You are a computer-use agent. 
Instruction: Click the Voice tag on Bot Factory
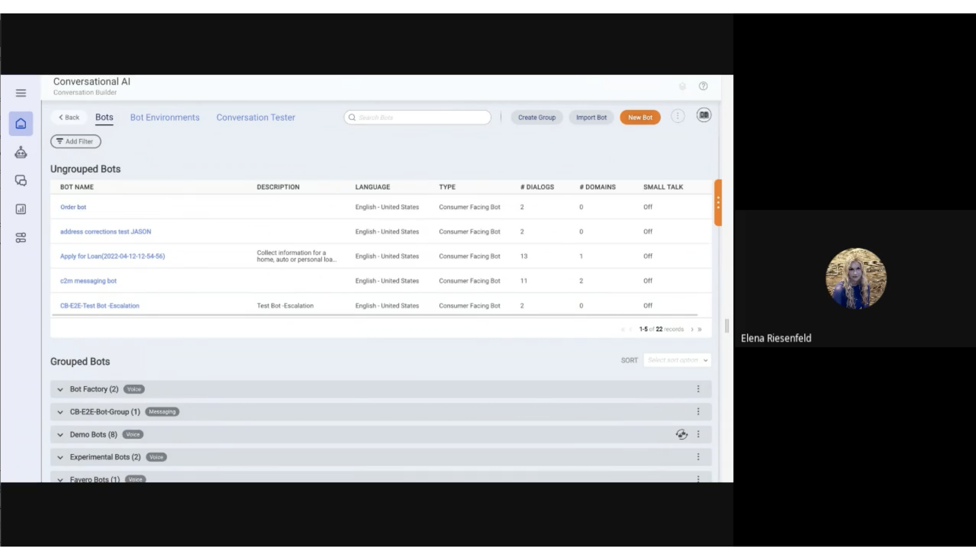coord(134,389)
